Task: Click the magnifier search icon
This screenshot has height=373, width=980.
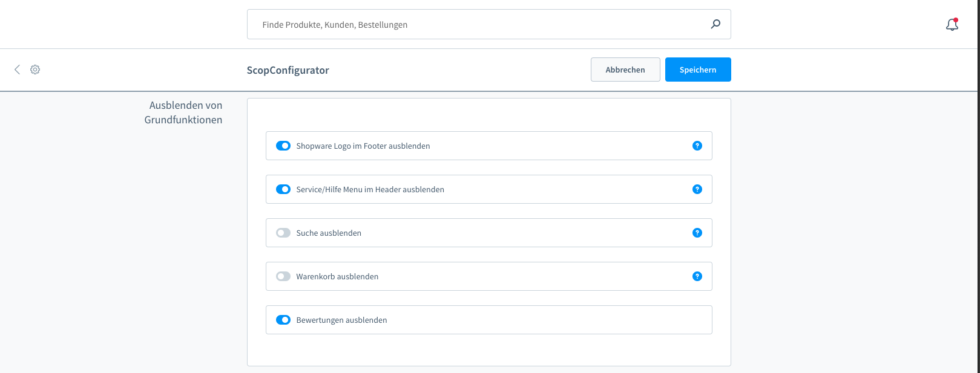Action: tap(715, 24)
